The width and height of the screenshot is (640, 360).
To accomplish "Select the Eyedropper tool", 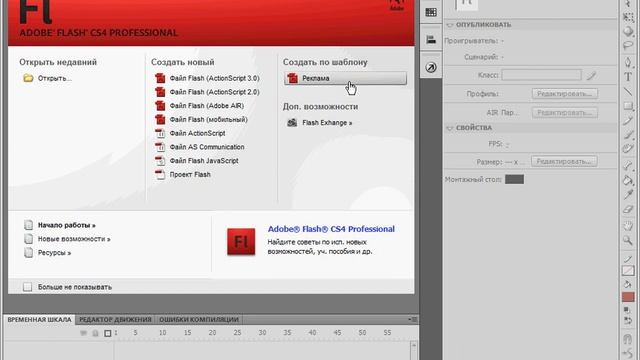I will (x=628, y=195).
